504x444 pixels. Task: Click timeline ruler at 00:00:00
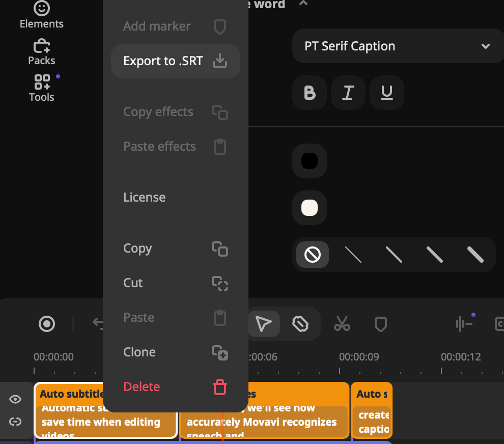click(x=53, y=357)
